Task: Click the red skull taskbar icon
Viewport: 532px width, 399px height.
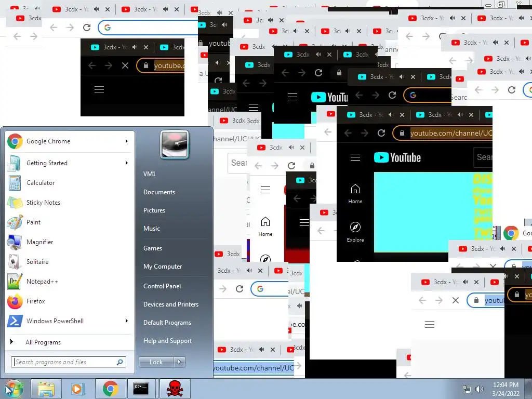Action: tap(175, 389)
